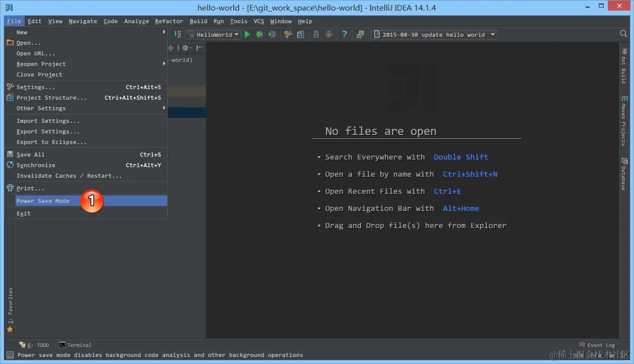Show the TODO tool window

pos(39,345)
